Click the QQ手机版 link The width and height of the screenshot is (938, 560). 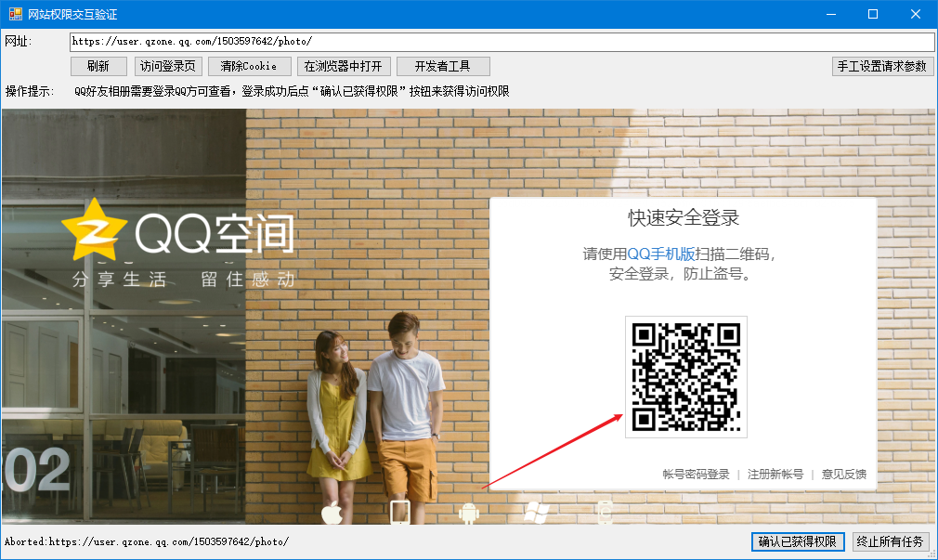point(661,254)
